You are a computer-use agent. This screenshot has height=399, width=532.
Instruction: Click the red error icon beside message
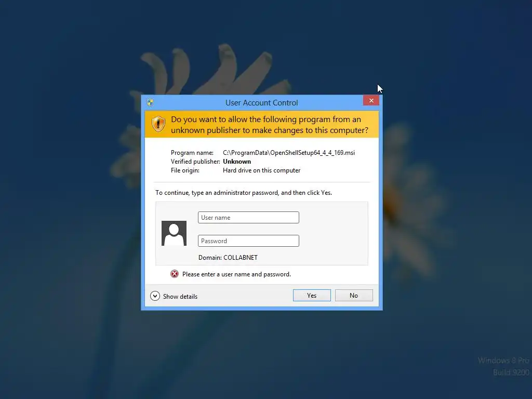click(175, 274)
